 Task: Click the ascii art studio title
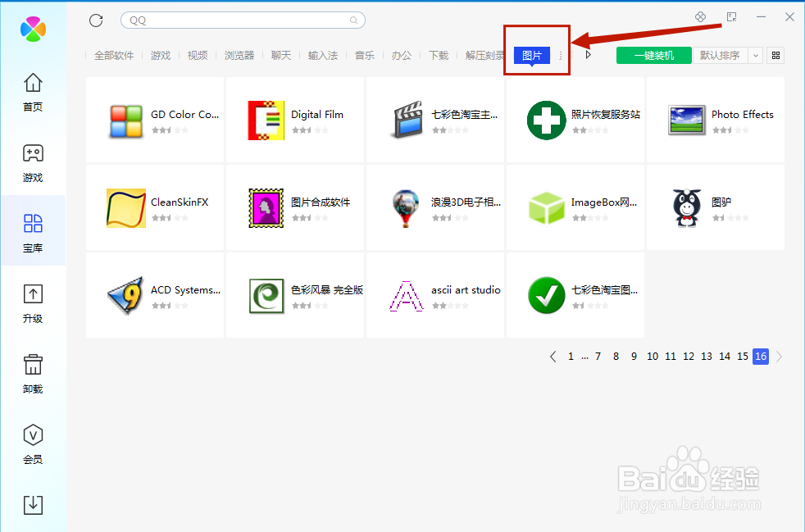tap(466, 290)
